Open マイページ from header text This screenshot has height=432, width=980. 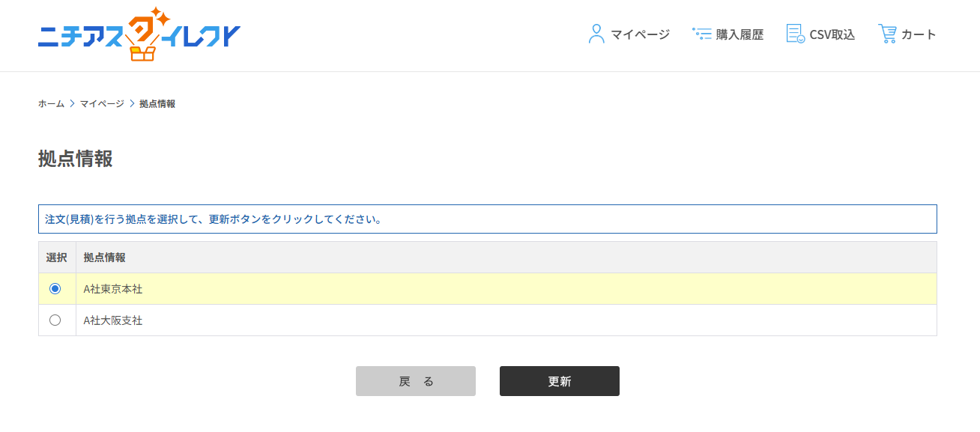click(640, 34)
